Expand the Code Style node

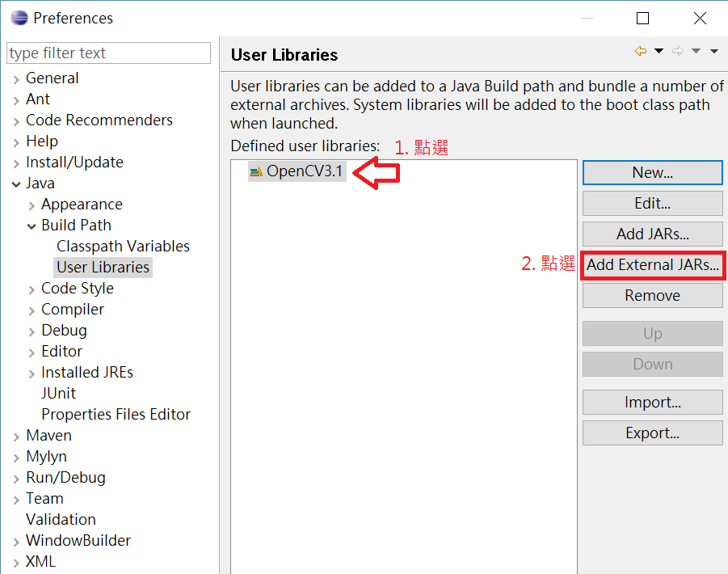tap(32, 289)
